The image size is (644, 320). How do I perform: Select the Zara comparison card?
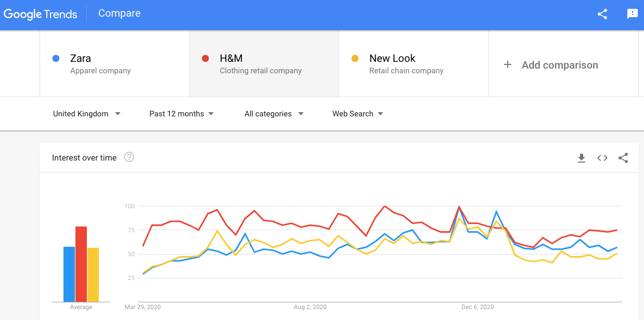(x=114, y=63)
